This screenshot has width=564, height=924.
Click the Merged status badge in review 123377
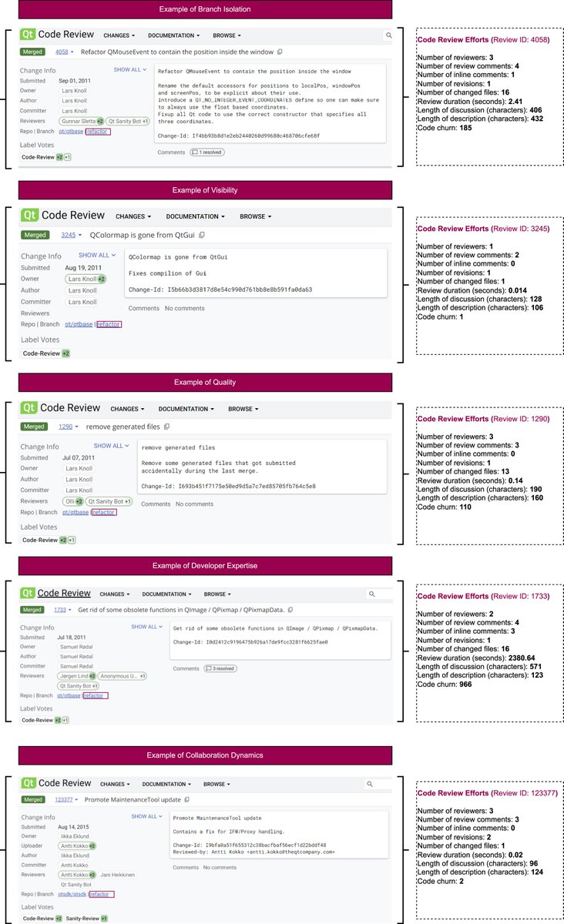tap(33, 800)
